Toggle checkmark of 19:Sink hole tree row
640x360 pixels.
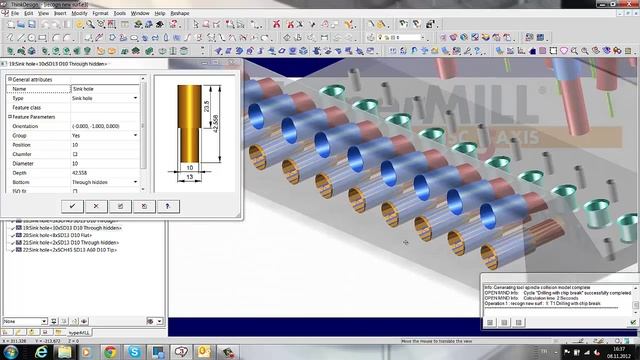(x=12, y=228)
